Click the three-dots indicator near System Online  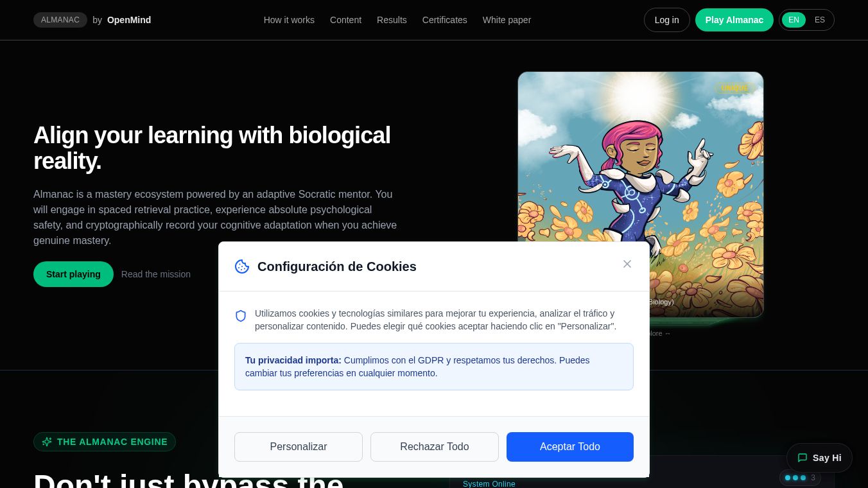[x=795, y=478]
